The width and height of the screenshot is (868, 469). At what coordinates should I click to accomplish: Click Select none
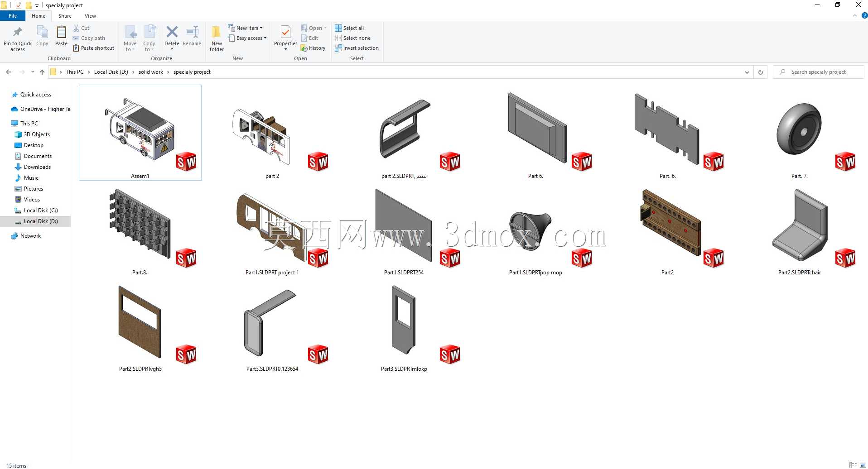pyautogui.click(x=352, y=38)
